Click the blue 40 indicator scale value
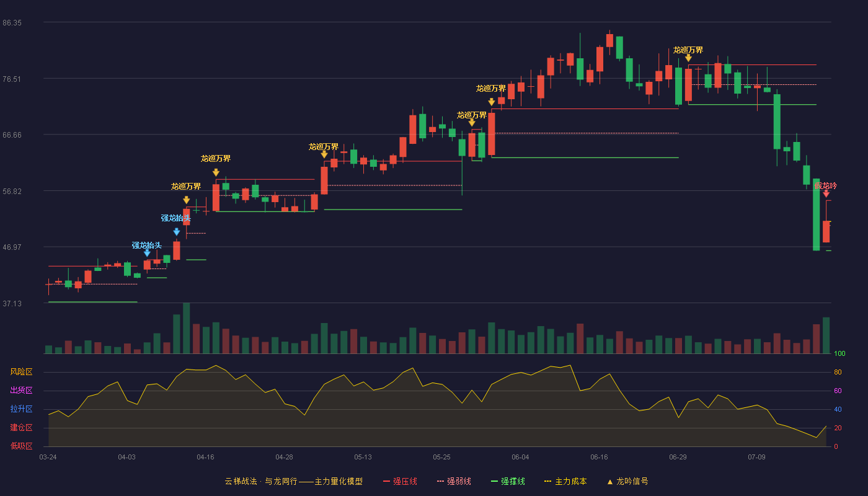 pyautogui.click(x=838, y=409)
